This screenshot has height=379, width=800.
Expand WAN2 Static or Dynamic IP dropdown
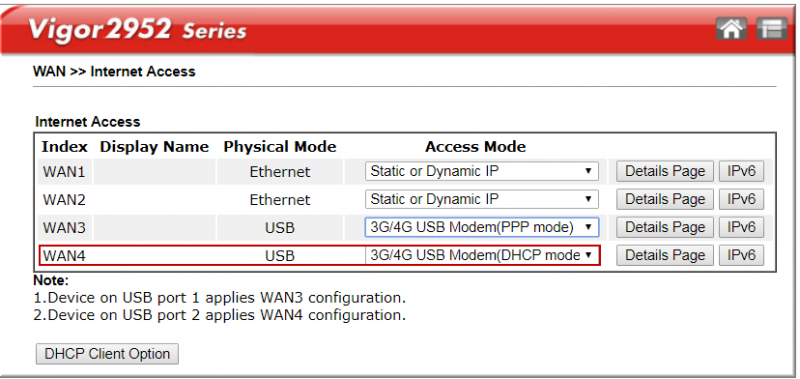point(482,199)
